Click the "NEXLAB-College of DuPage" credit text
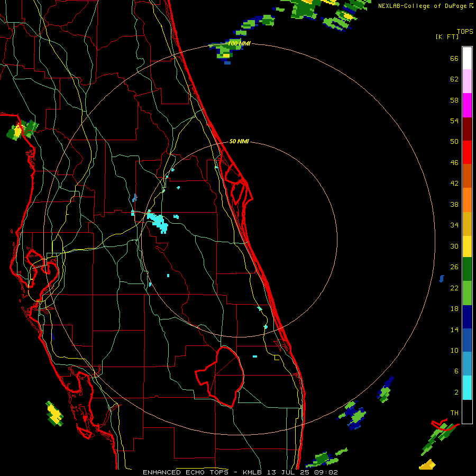This screenshot has width=476, height=476. 422,6
